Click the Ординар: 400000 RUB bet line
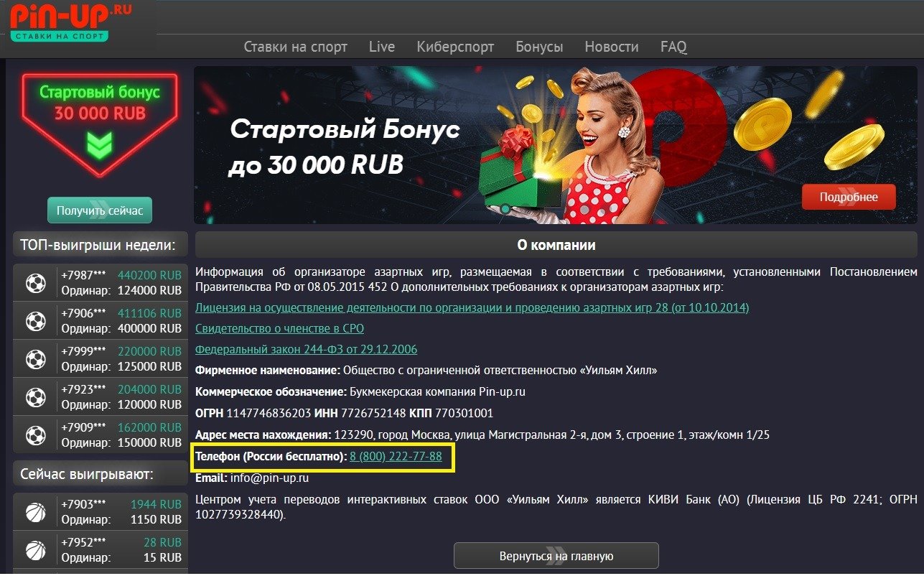This screenshot has height=576, width=924. [121, 328]
